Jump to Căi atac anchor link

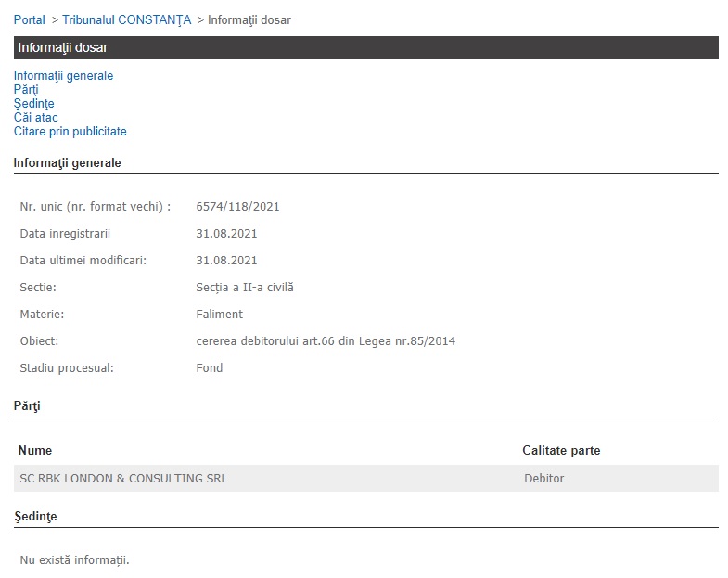(36, 118)
